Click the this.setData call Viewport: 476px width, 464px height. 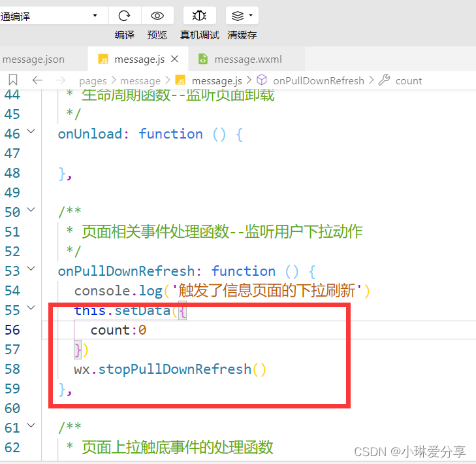coord(130,310)
